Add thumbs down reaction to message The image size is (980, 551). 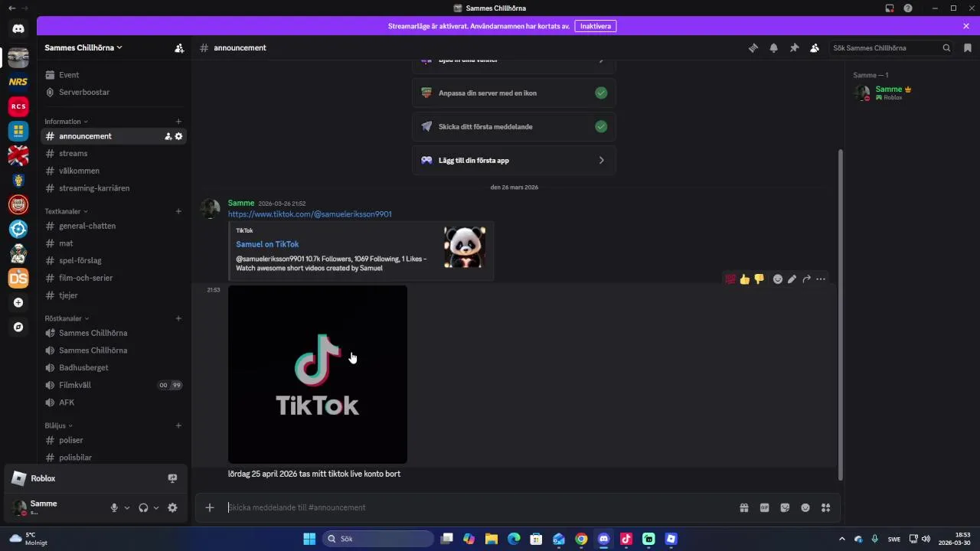[x=759, y=279]
